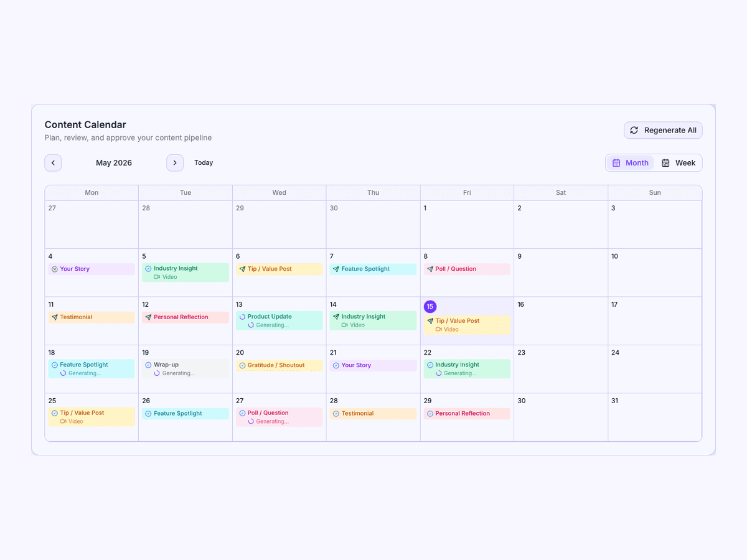The width and height of the screenshot is (747, 560).
Task: Go to previous month with left chevron
Action: 53,163
